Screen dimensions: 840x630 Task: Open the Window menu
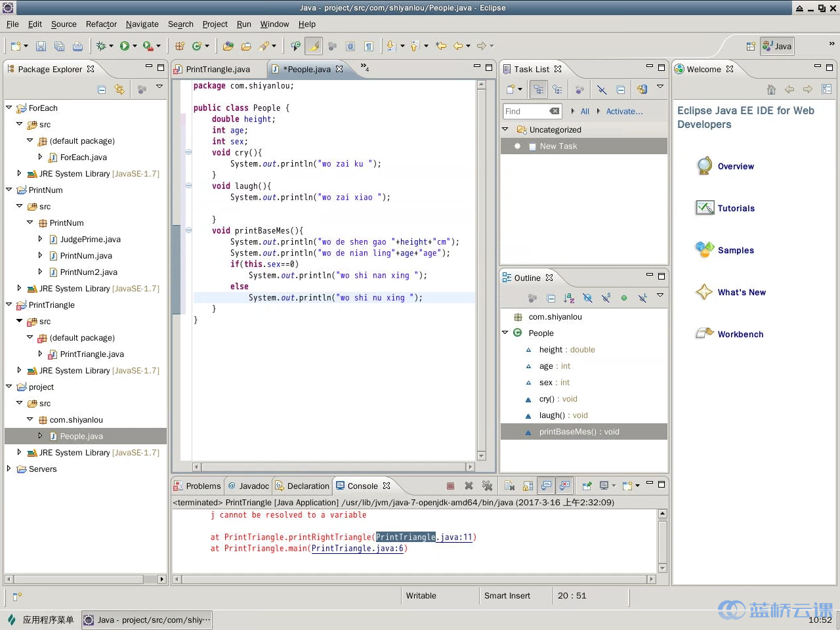[x=274, y=24]
